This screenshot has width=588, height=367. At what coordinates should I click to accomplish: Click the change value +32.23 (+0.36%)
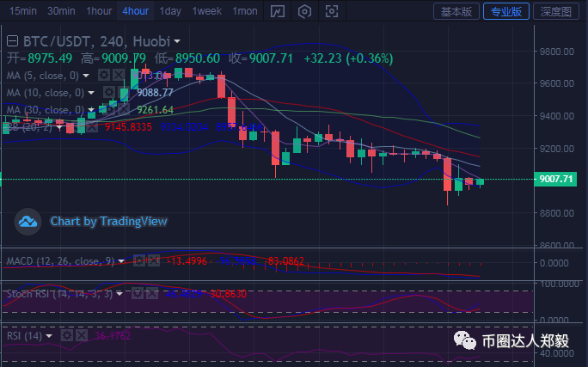pyautogui.click(x=348, y=58)
